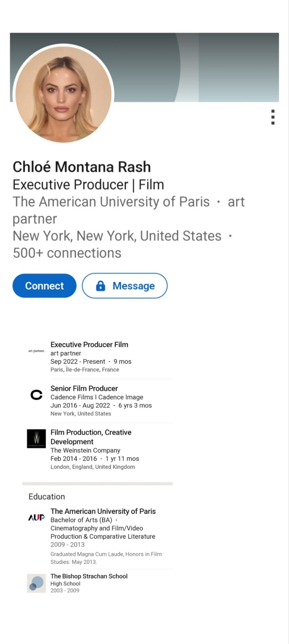Open The American University of Paris education entry
289x644 pixels.
[x=103, y=511]
